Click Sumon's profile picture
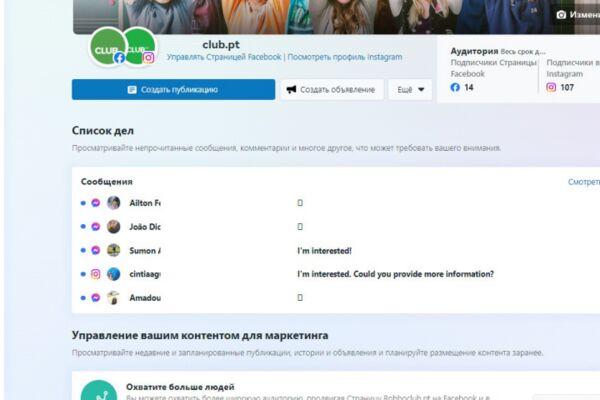Screen dimensions: 600x400 click(x=114, y=250)
